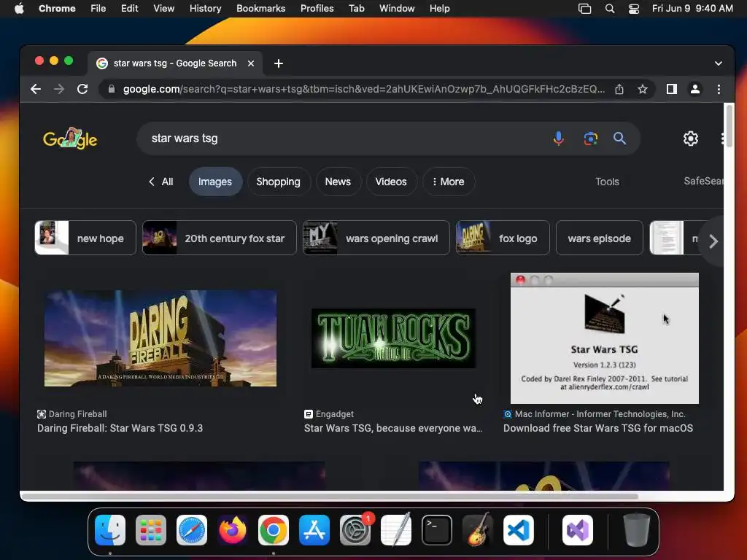Open Control Center in the menu bar
Screen dimensions: 747x560
point(634,9)
